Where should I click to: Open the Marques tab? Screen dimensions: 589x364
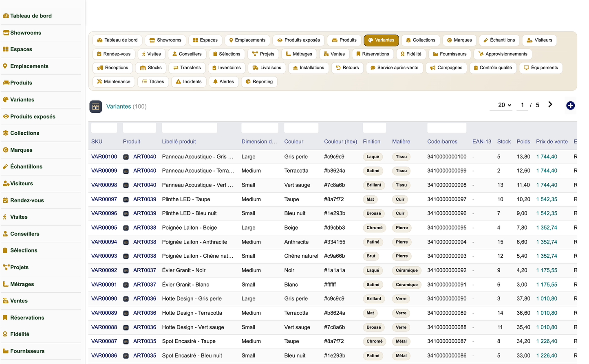tap(459, 40)
